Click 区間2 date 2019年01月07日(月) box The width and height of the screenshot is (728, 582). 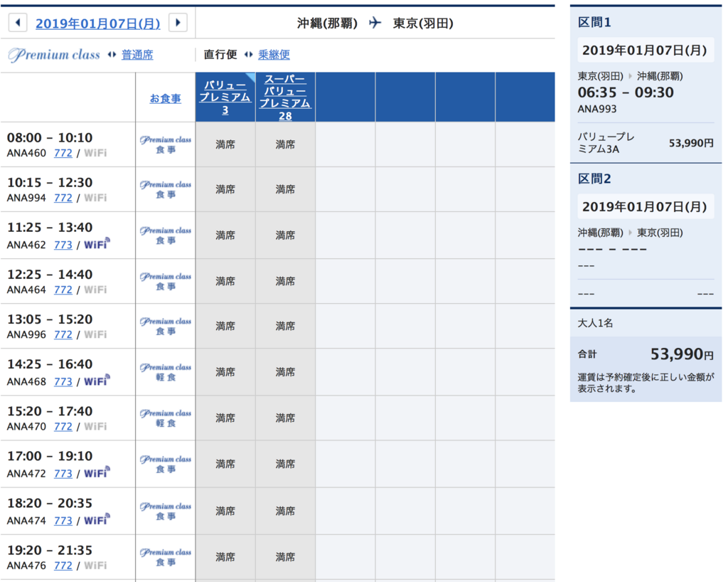(646, 207)
